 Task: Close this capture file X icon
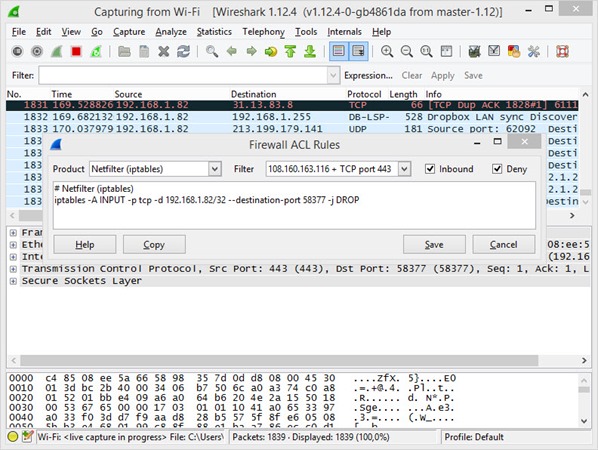(164, 51)
